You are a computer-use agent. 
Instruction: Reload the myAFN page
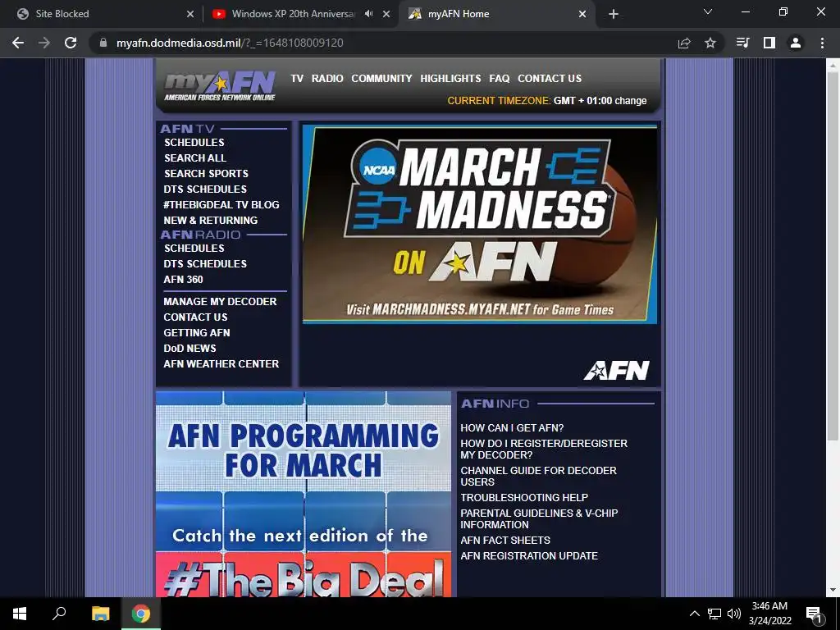[x=71, y=43]
